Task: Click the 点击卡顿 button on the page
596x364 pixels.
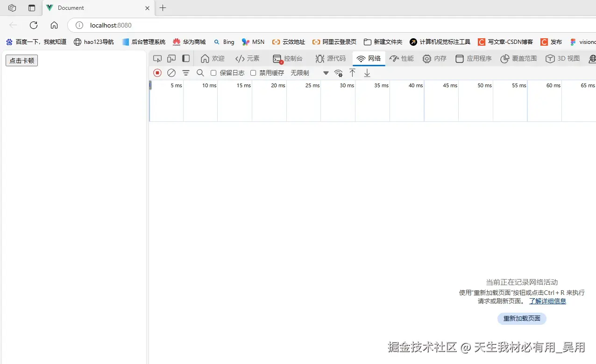Action: [21, 60]
